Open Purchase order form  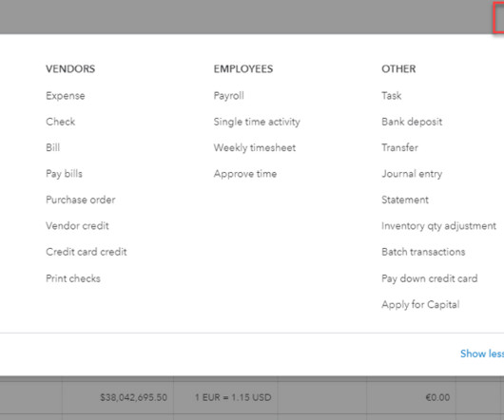tap(81, 200)
